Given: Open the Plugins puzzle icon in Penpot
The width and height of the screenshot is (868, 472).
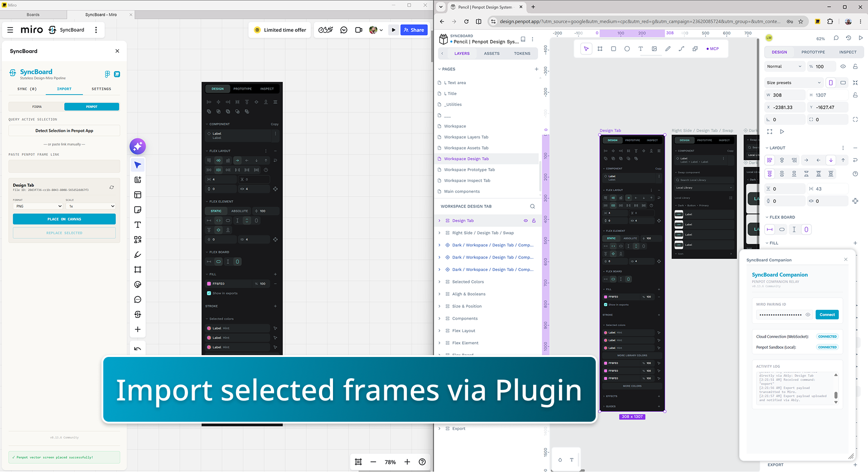Looking at the screenshot, I should (695, 49).
